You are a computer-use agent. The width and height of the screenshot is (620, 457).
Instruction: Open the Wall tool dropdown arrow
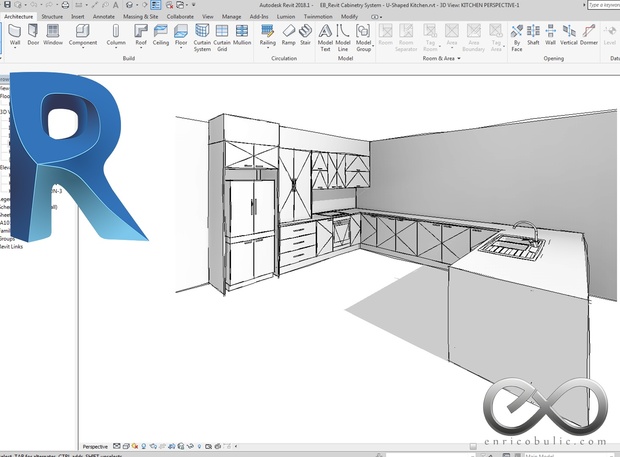tap(15, 48)
